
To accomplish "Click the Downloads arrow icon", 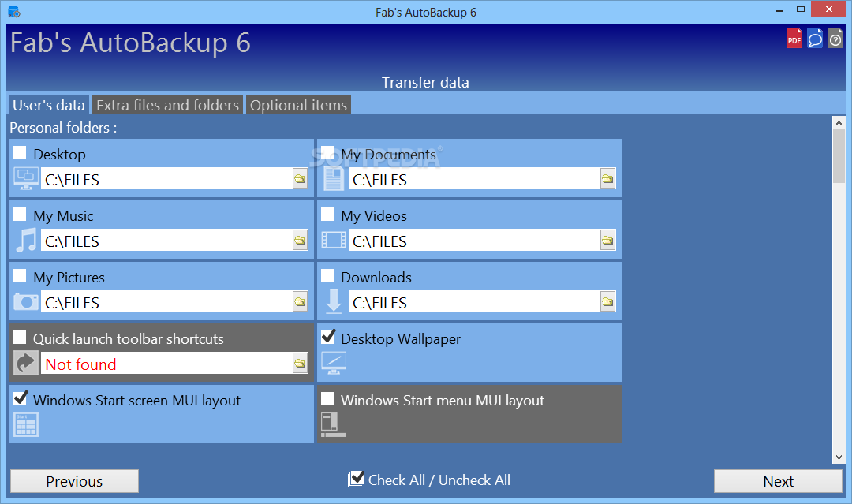I will click(334, 301).
